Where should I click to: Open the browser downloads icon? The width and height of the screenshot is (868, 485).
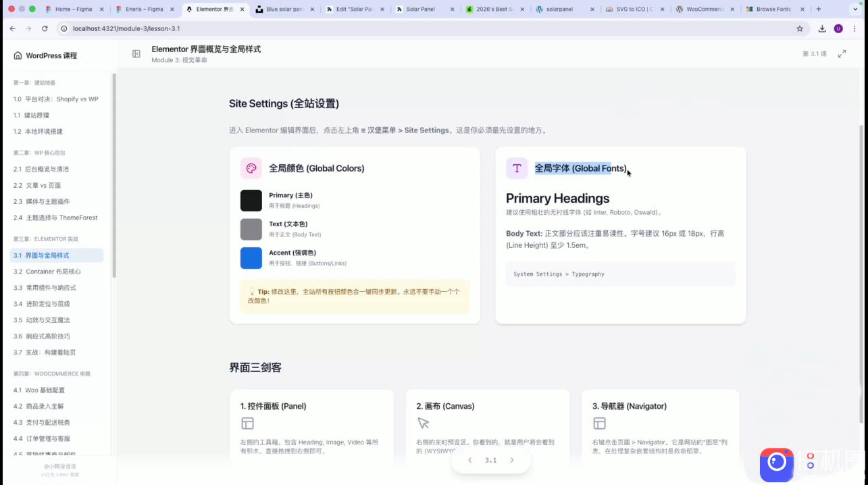click(822, 28)
